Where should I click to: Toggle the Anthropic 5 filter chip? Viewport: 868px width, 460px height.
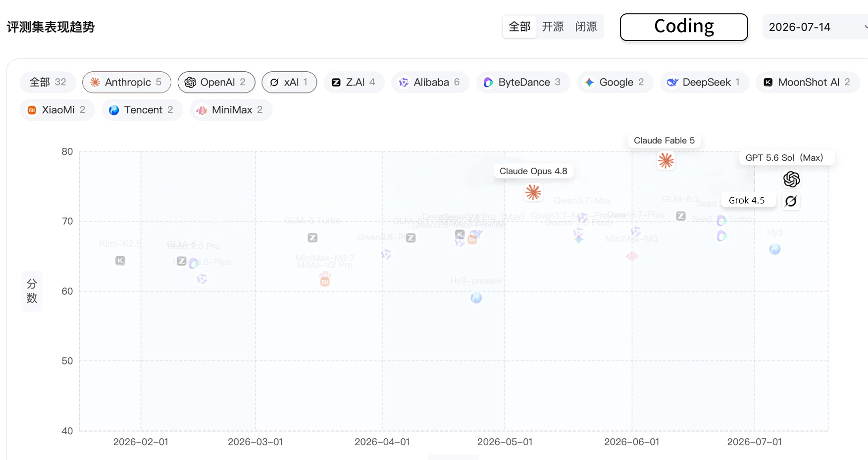[x=127, y=82]
